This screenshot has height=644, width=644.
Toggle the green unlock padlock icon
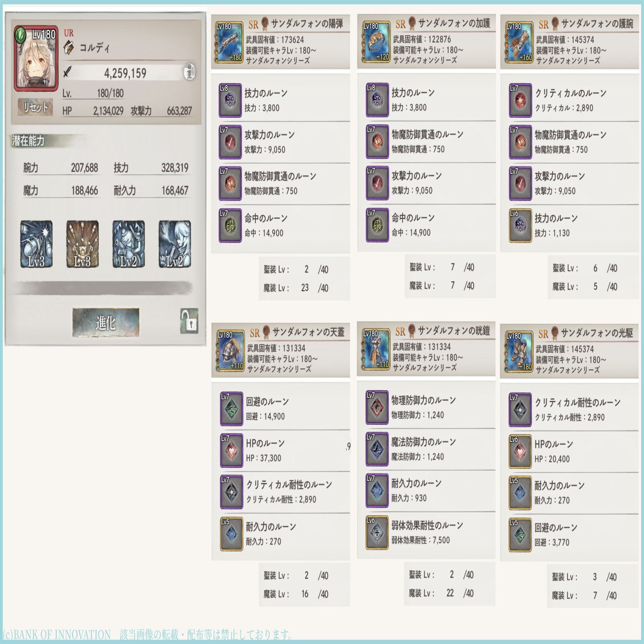click(x=189, y=321)
